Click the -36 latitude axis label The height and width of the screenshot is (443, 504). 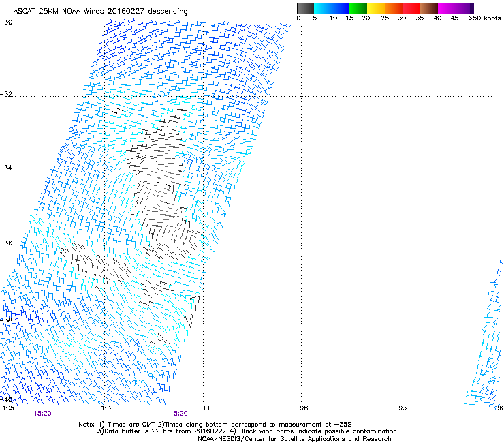(6, 243)
